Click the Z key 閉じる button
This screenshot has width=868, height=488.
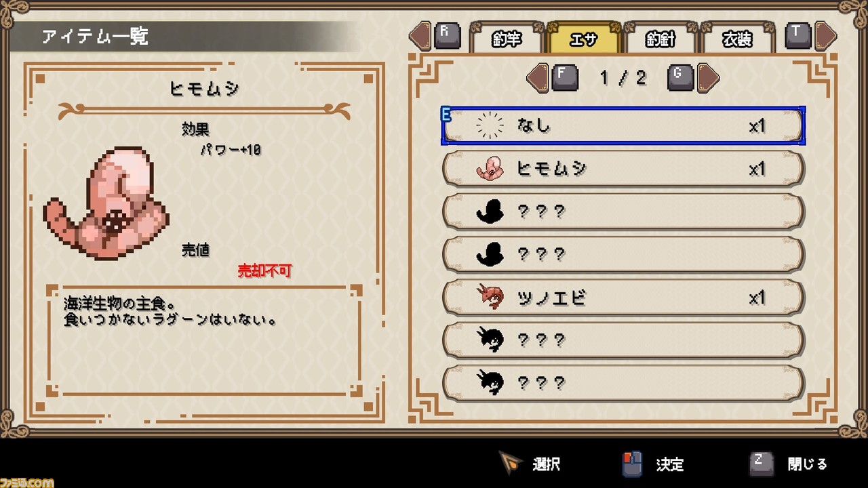coord(788,464)
